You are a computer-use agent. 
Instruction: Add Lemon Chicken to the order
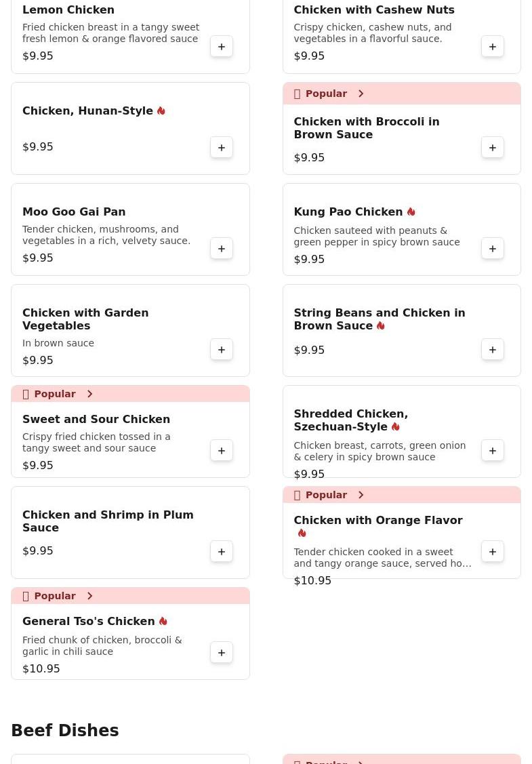click(222, 47)
